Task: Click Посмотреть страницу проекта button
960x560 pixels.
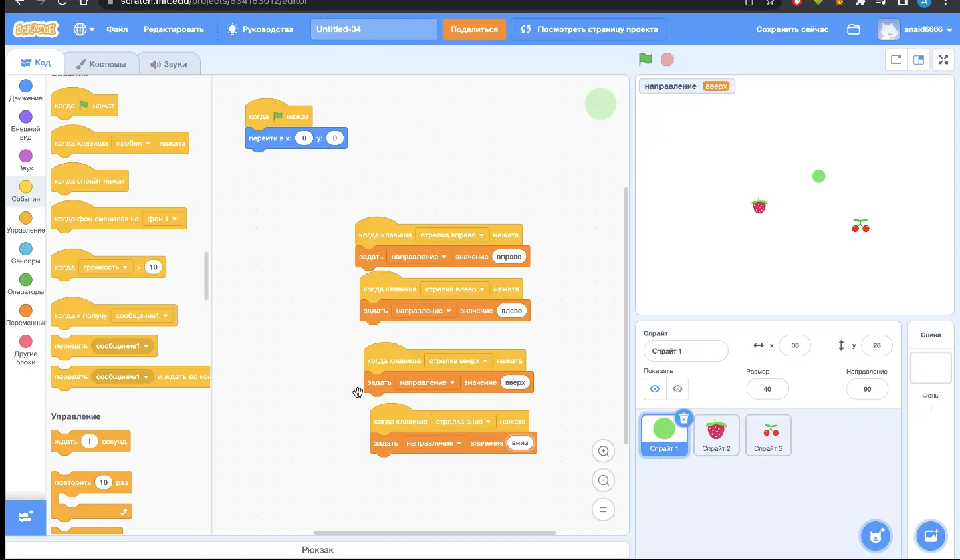Action: pyautogui.click(x=589, y=29)
